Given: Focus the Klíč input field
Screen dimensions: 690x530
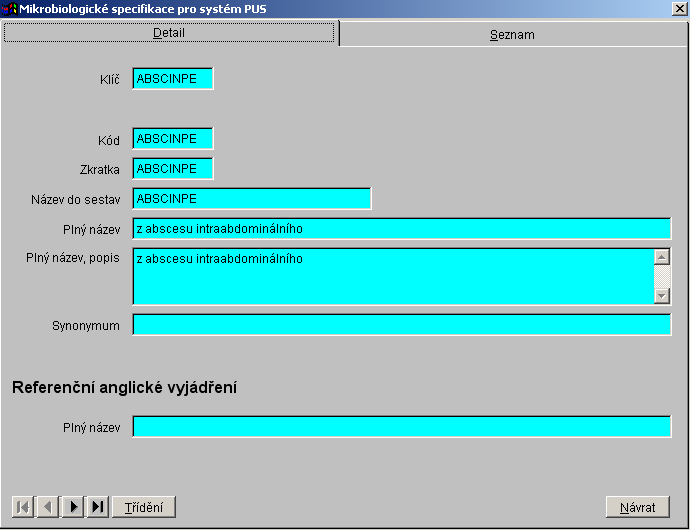Looking at the screenshot, I should [172, 79].
